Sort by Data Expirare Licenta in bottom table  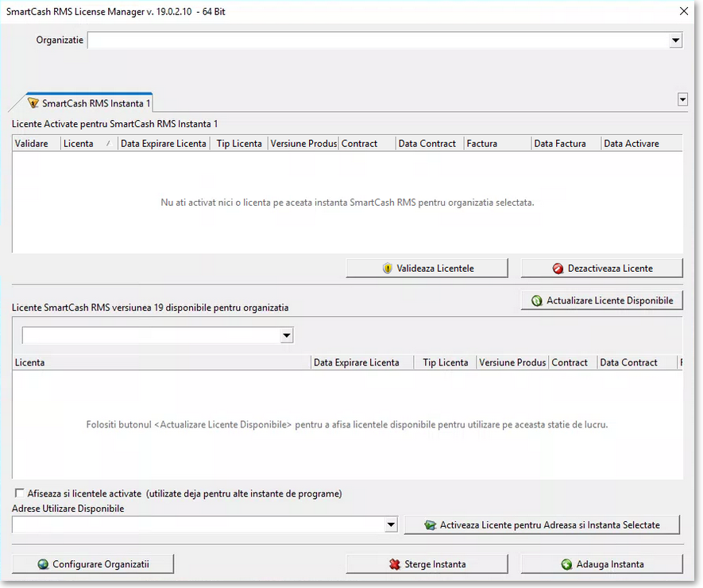(362, 362)
